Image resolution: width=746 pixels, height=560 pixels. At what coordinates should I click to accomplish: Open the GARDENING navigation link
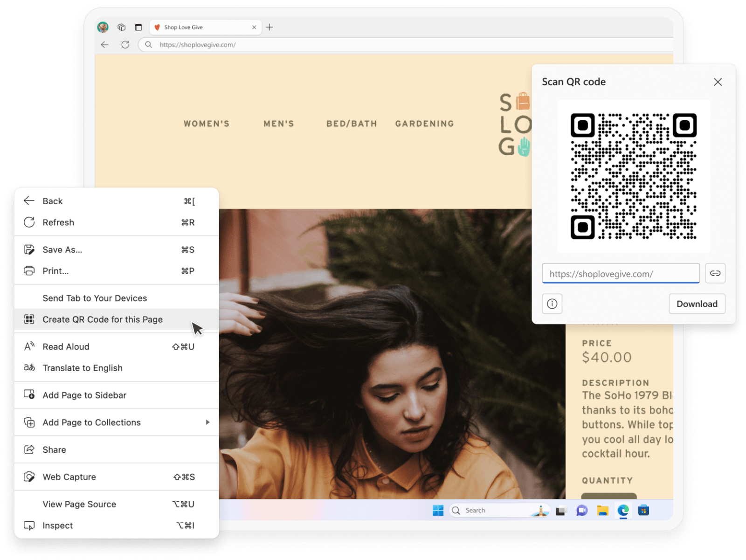tap(424, 124)
